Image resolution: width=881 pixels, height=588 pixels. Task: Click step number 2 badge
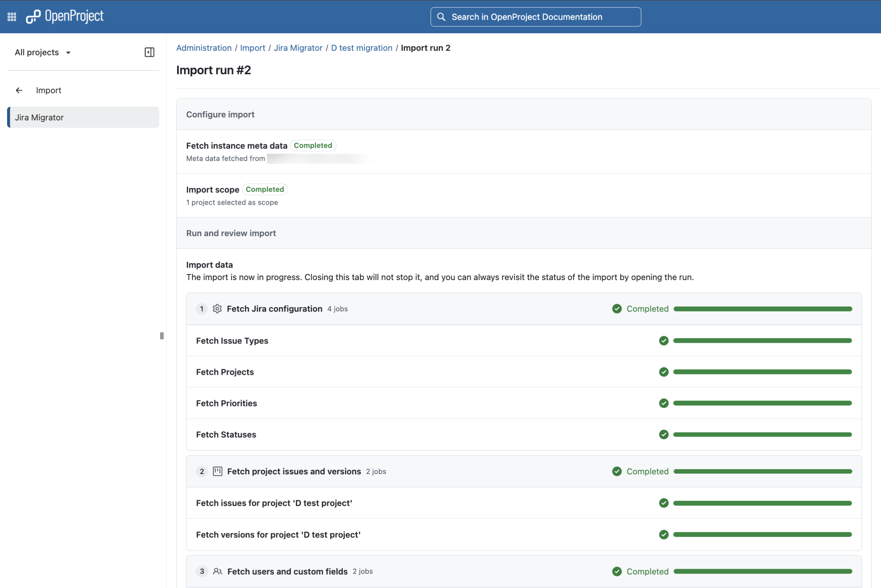point(202,471)
